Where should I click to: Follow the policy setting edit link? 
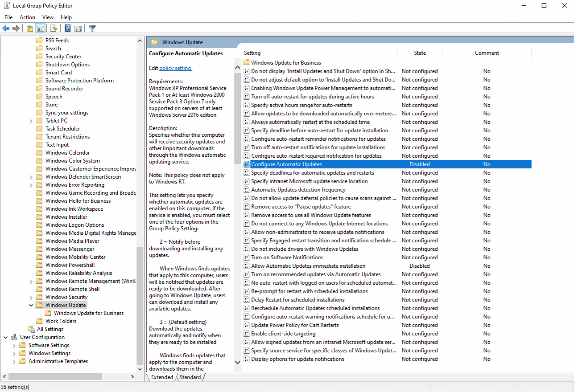(175, 68)
